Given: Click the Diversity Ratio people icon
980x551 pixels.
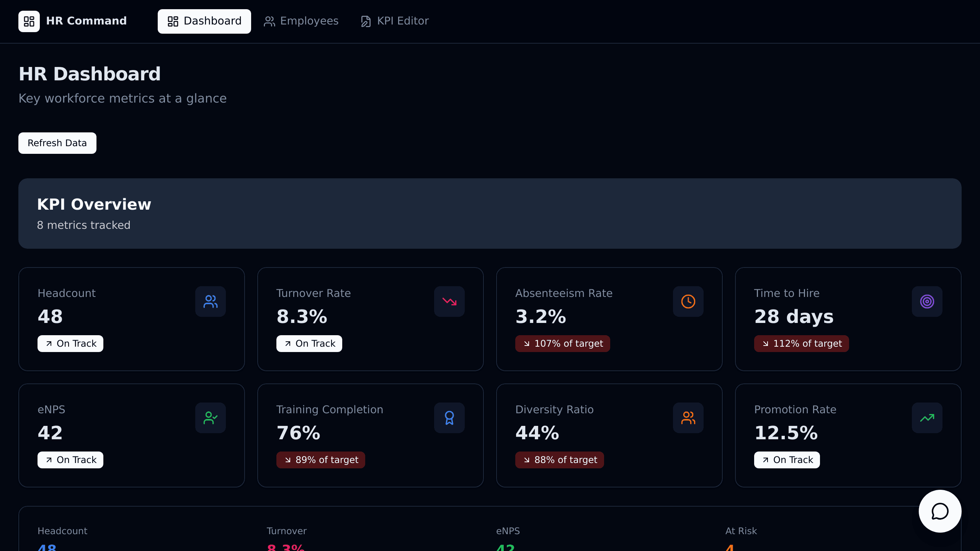Looking at the screenshot, I should click(688, 418).
